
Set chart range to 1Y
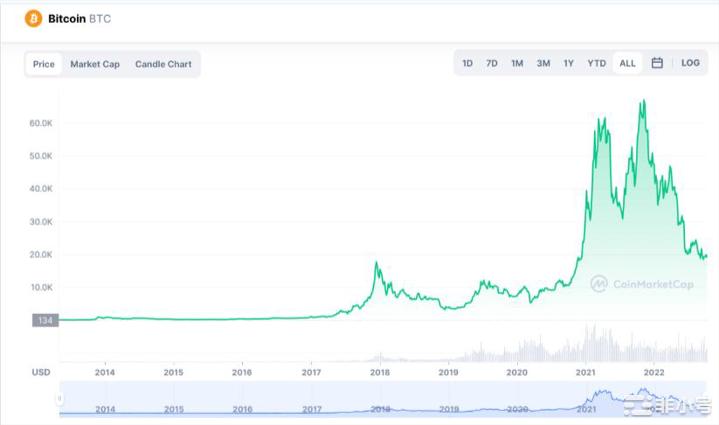click(568, 63)
